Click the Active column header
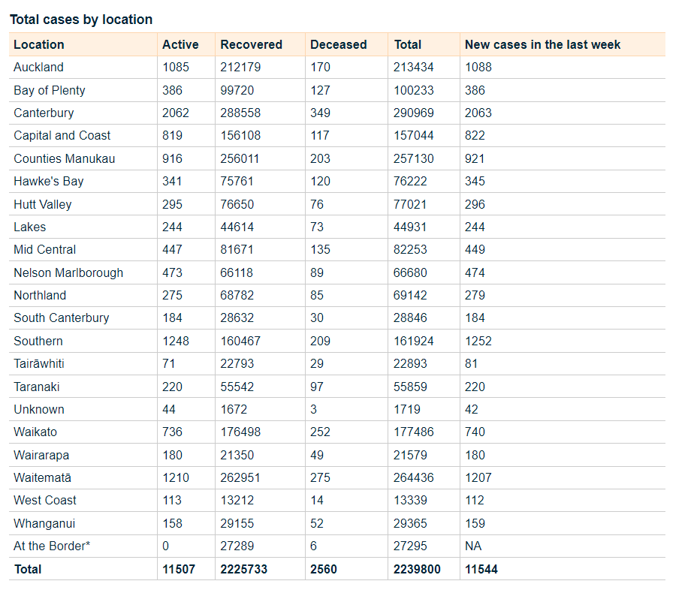The image size is (700, 608). click(x=180, y=44)
